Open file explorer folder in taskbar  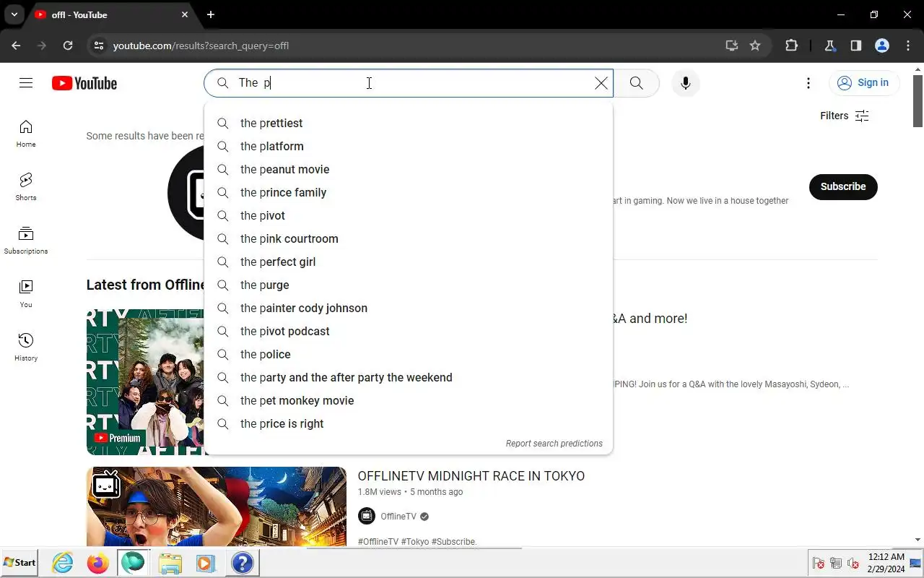(170, 563)
